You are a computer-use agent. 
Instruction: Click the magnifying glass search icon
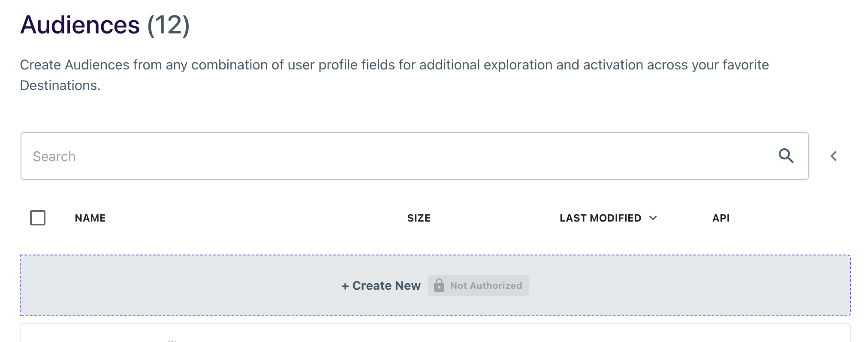786,156
